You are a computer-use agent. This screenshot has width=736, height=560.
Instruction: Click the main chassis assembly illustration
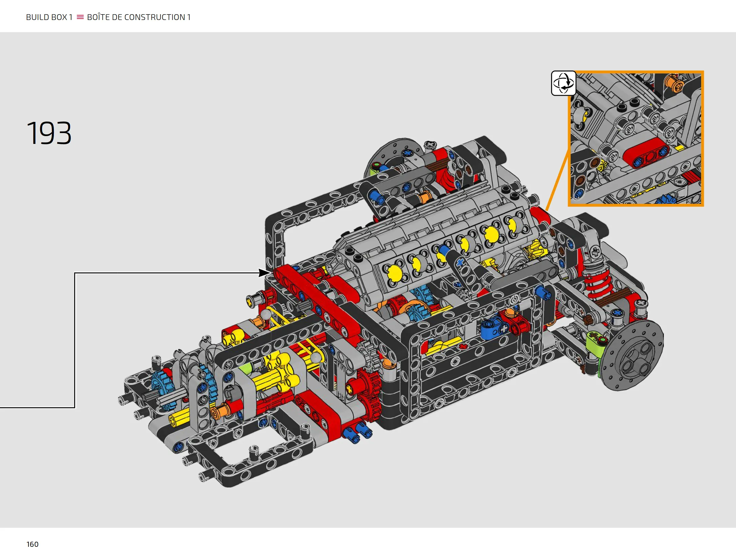[x=391, y=311]
